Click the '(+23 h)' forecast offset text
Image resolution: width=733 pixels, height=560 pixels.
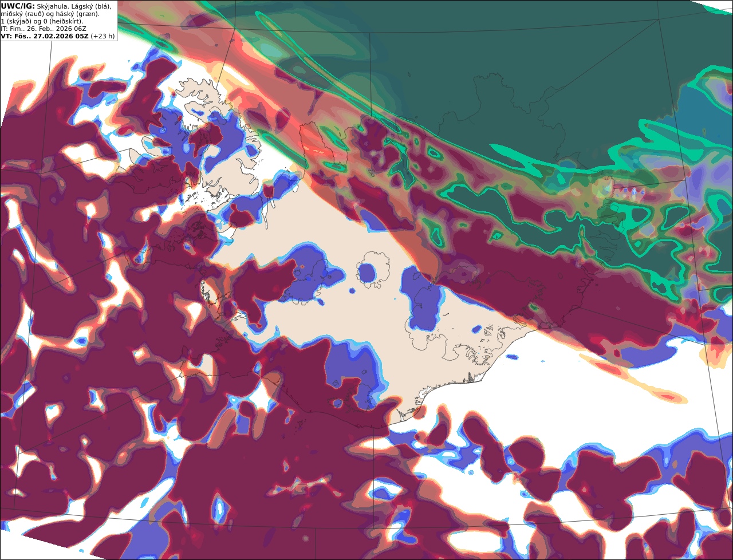[x=103, y=36]
